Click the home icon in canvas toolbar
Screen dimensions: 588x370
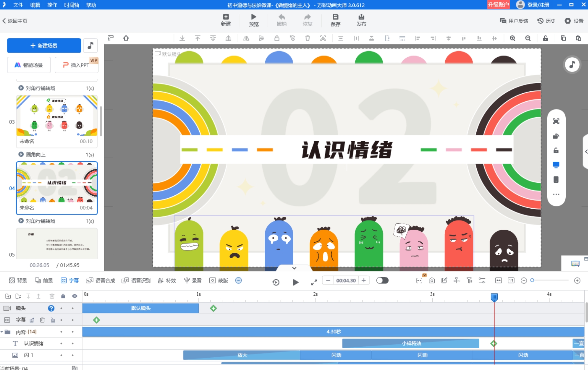pos(126,38)
